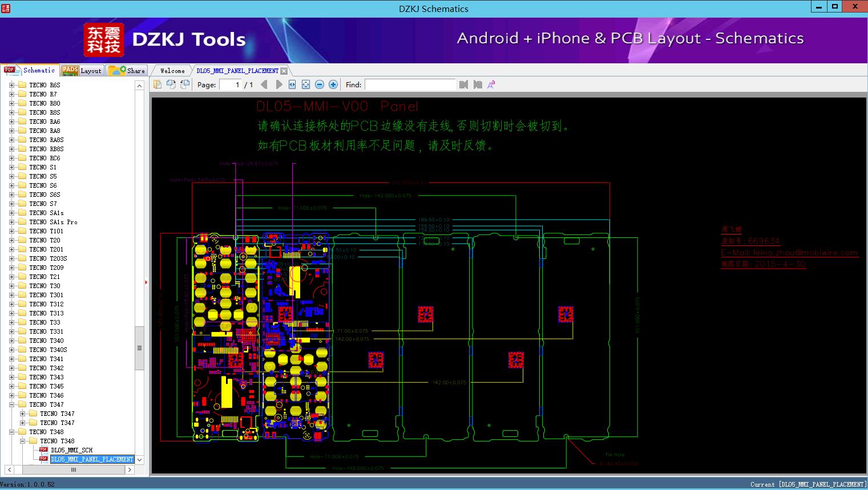Expand the TECNO RA8S folder
Image resolution: width=868 pixels, height=490 pixels.
click(x=12, y=140)
